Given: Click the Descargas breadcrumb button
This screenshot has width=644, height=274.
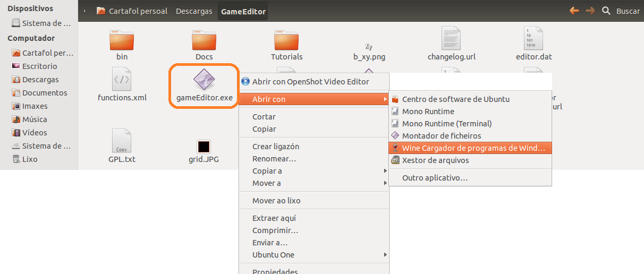Looking at the screenshot, I should coord(194,11).
